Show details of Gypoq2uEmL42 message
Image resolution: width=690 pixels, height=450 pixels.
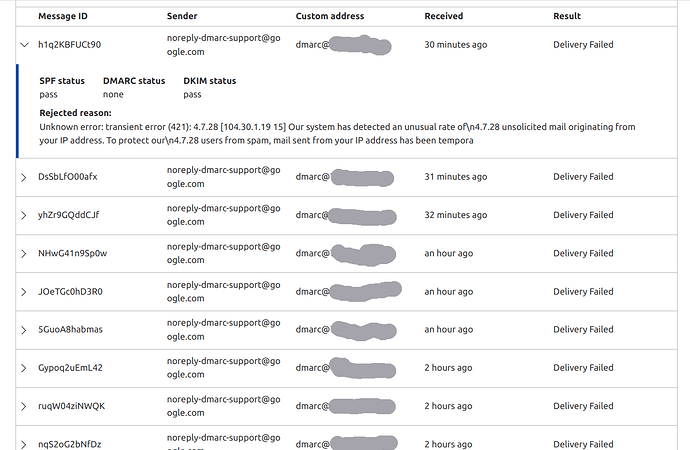click(x=24, y=368)
